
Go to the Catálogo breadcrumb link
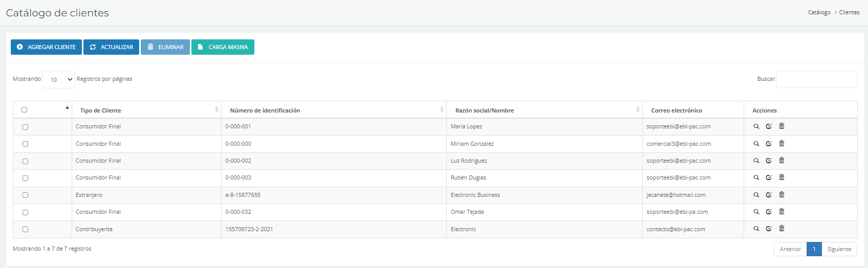819,12
